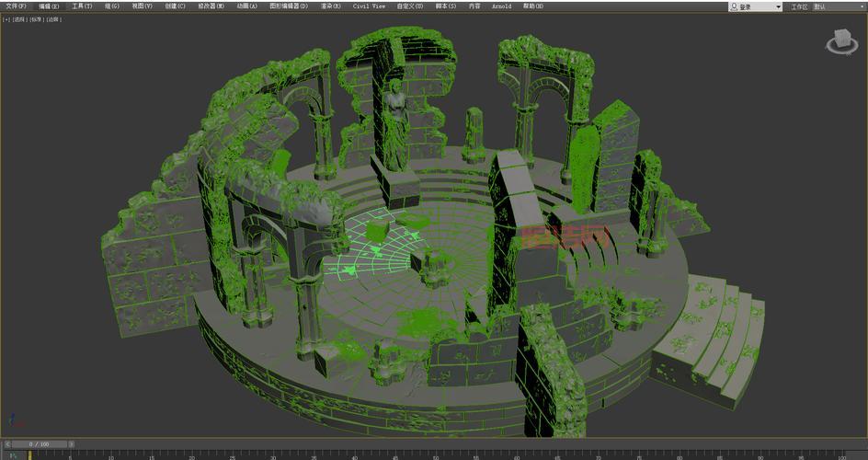The width and height of the screenshot is (868, 460).
Task: Open the 边面 edged faces viewport label menu
Action: tap(53, 18)
